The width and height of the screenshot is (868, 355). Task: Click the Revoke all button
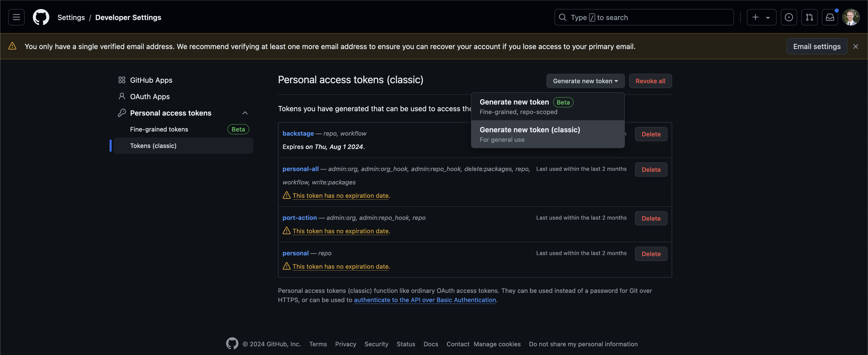(650, 81)
